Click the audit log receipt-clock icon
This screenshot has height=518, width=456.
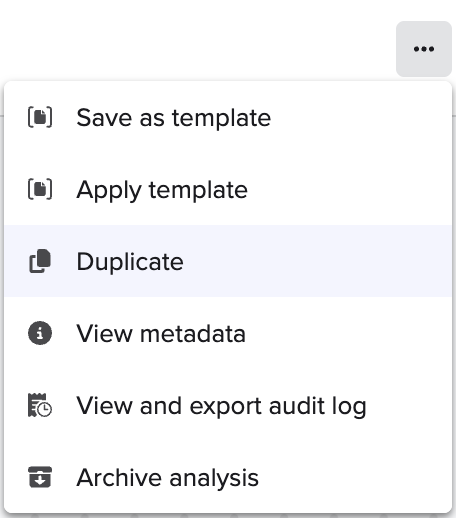[40, 405]
